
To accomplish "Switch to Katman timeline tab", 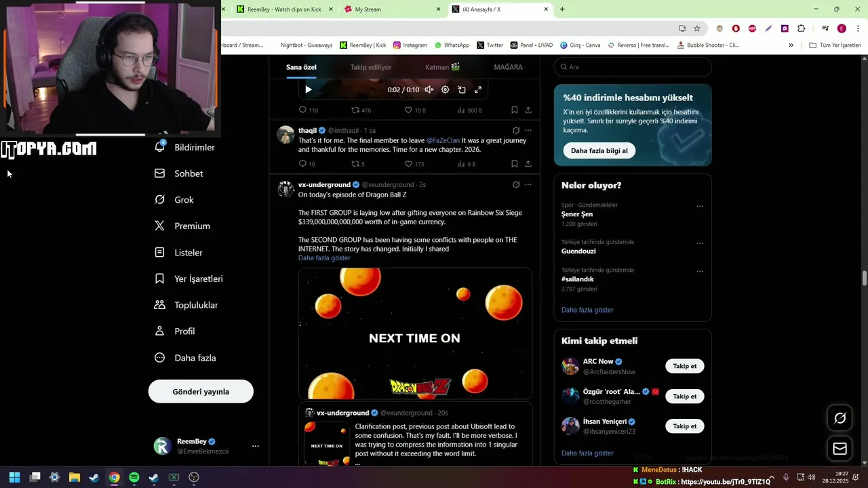I will [x=443, y=67].
